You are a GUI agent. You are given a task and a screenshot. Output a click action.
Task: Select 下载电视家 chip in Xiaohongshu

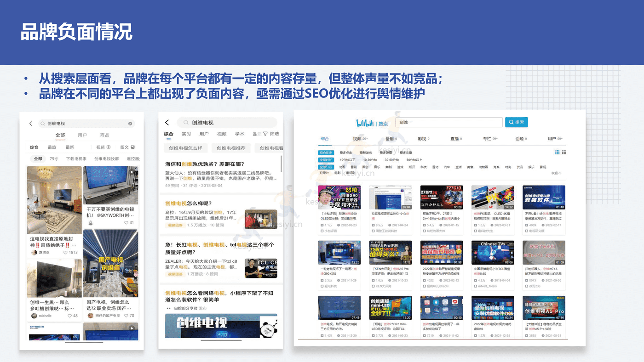point(76,159)
